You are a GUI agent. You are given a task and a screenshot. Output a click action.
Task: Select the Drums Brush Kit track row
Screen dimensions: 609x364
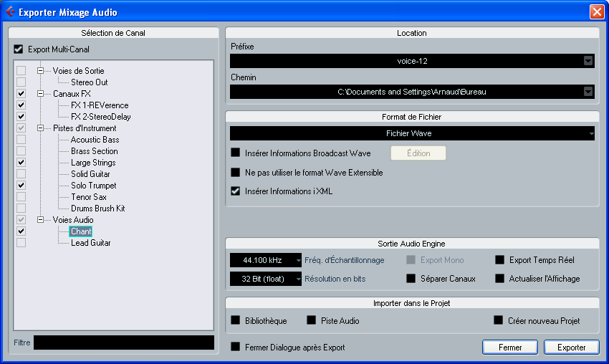tap(98, 209)
